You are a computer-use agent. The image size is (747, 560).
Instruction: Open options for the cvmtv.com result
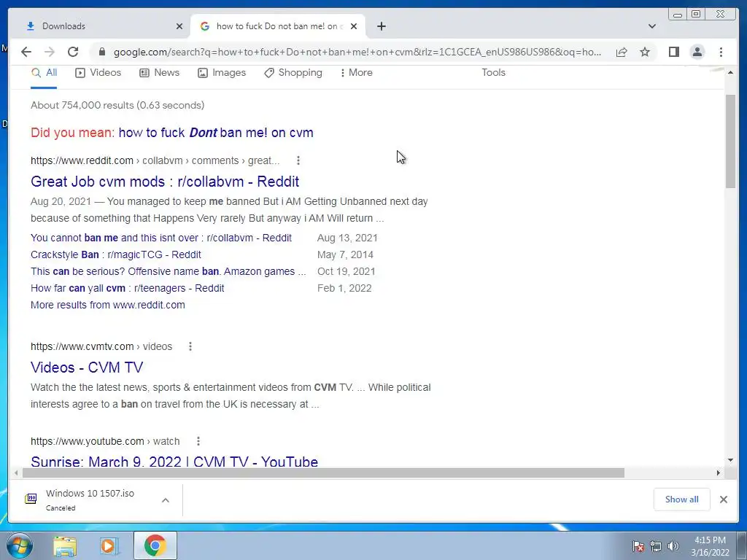point(190,346)
